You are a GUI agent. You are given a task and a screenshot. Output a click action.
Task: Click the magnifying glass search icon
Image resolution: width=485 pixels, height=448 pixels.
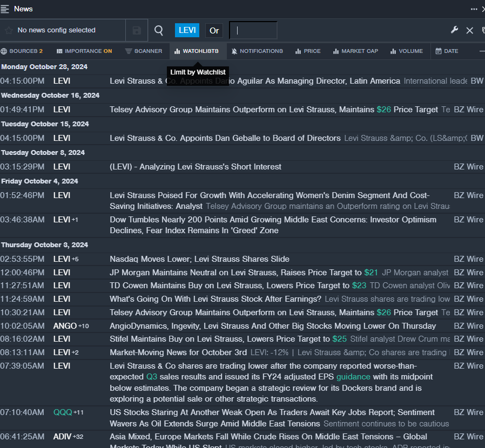coord(159,31)
